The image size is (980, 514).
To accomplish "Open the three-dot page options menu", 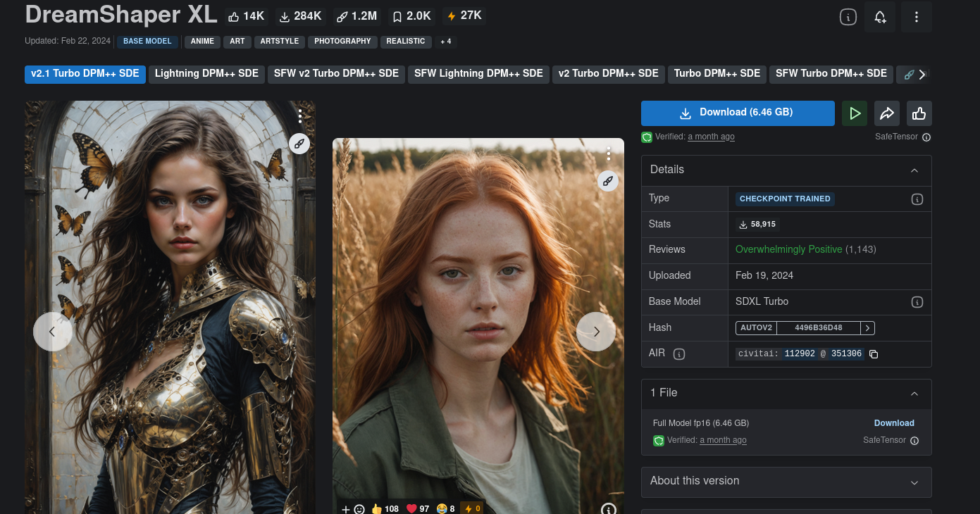I will tap(916, 17).
